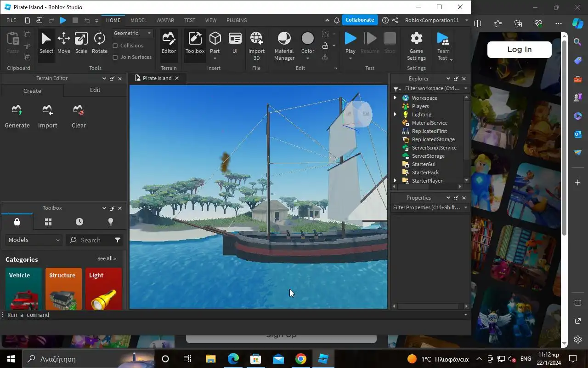This screenshot has width=588, height=368.
Task: Open File Explorer from the taskbar
Action: point(210,359)
